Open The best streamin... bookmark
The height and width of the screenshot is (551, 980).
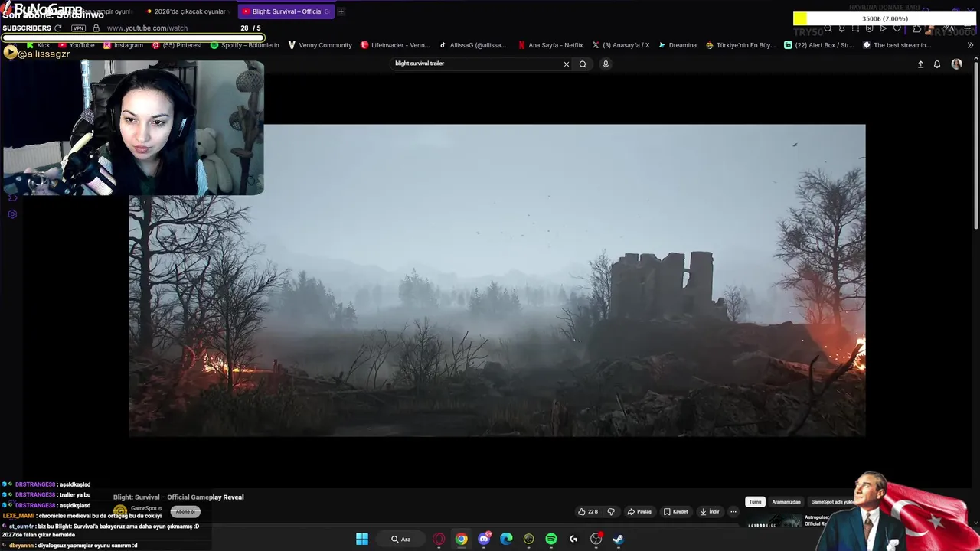point(897,45)
